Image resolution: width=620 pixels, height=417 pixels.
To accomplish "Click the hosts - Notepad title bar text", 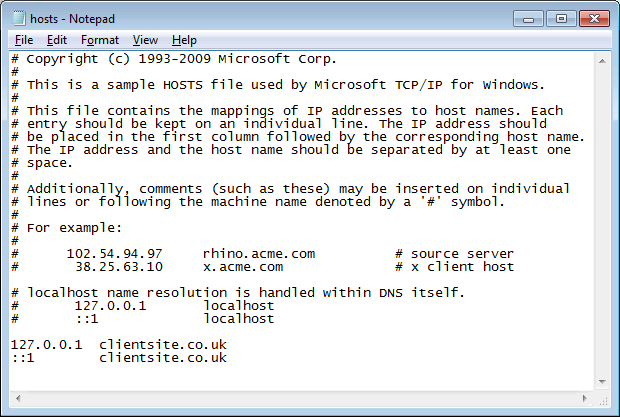I will point(72,19).
